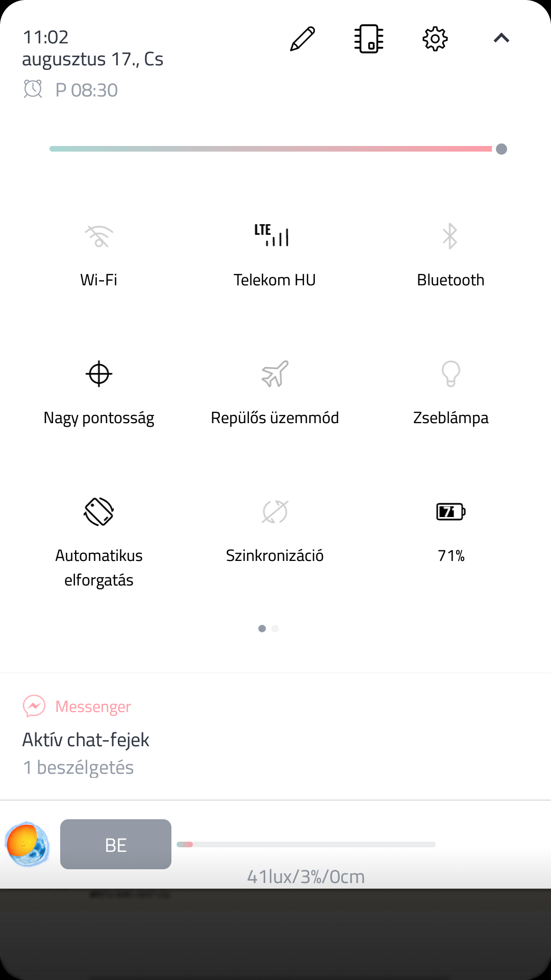Switch to second quick settings page dot
The height and width of the screenshot is (980, 551).
click(x=275, y=629)
